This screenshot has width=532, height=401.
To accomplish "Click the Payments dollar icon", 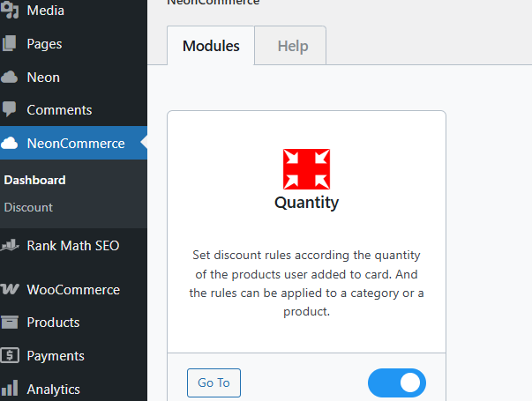I will [x=10, y=355].
